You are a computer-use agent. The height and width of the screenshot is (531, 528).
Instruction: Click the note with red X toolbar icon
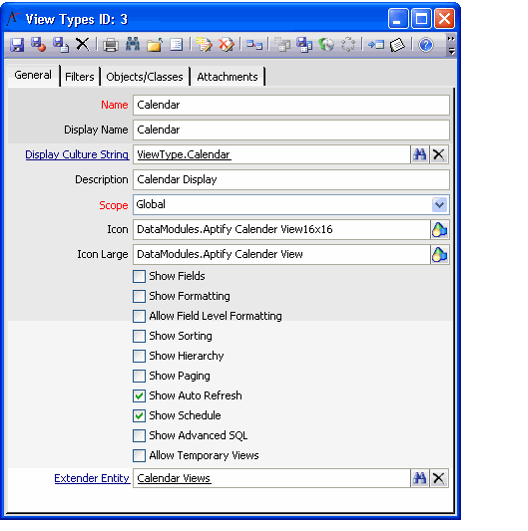[x=226, y=45]
